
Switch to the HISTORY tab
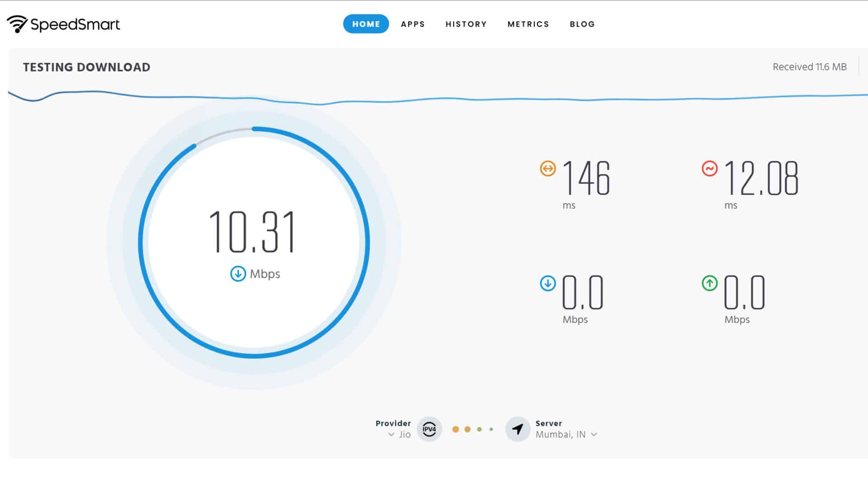click(x=466, y=24)
